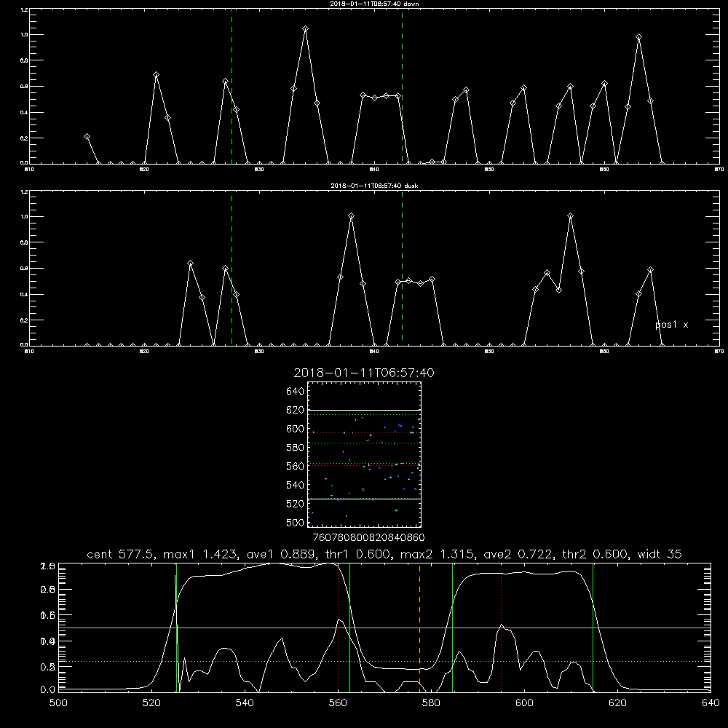Click the dawn peak diamond near 821

click(x=156, y=75)
